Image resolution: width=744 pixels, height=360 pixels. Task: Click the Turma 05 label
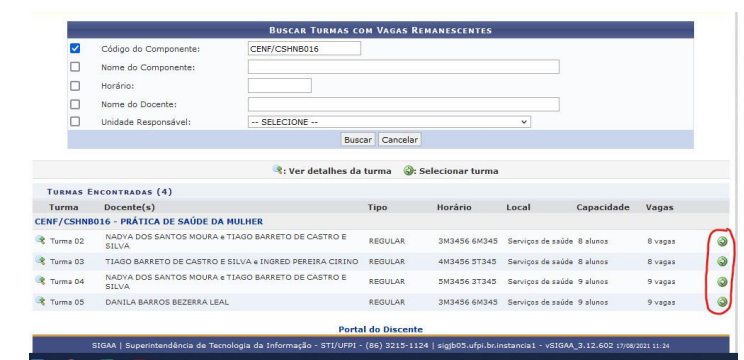pyautogui.click(x=67, y=302)
